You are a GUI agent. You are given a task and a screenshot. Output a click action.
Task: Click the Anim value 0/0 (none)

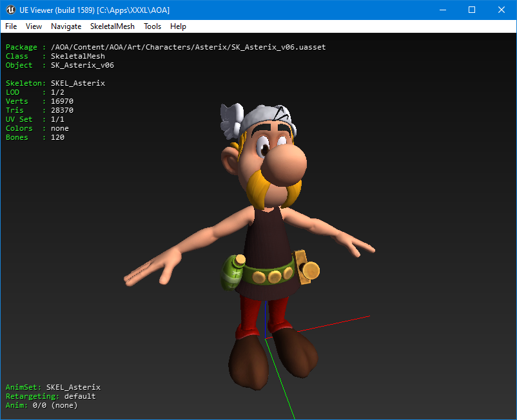click(55, 405)
